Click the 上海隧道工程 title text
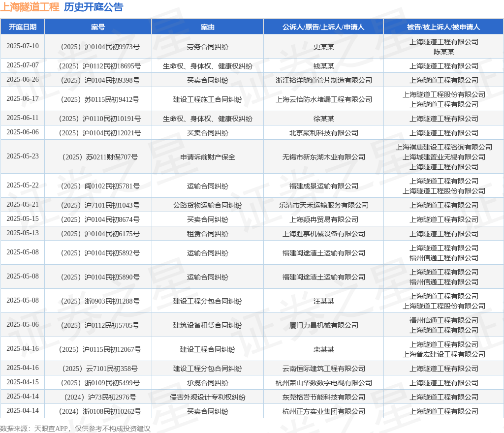 coord(30,7)
